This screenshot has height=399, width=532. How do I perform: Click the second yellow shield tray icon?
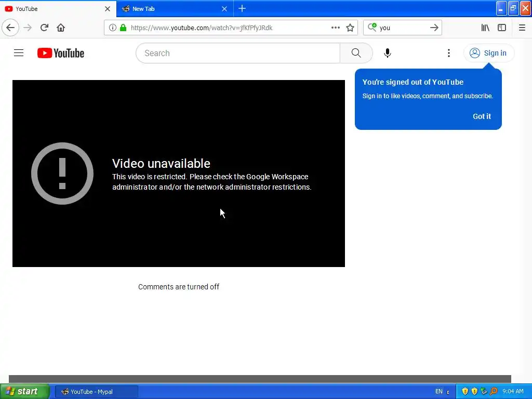click(x=474, y=392)
